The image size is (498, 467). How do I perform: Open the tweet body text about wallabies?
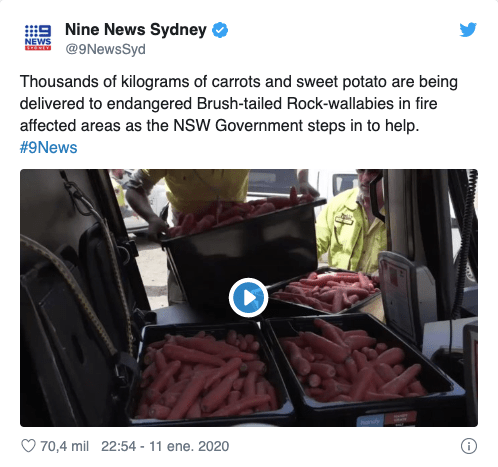(x=239, y=114)
